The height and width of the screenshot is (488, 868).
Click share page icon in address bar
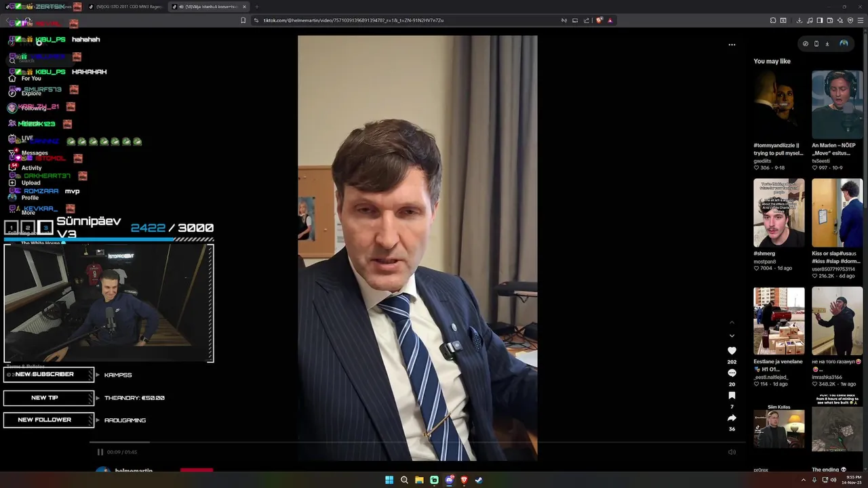[x=587, y=20]
